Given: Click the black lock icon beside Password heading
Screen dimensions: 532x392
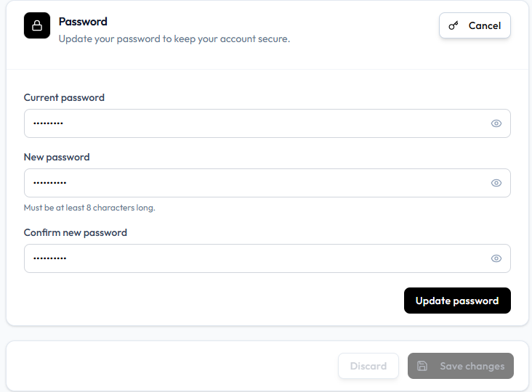Looking at the screenshot, I should (37, 25).
